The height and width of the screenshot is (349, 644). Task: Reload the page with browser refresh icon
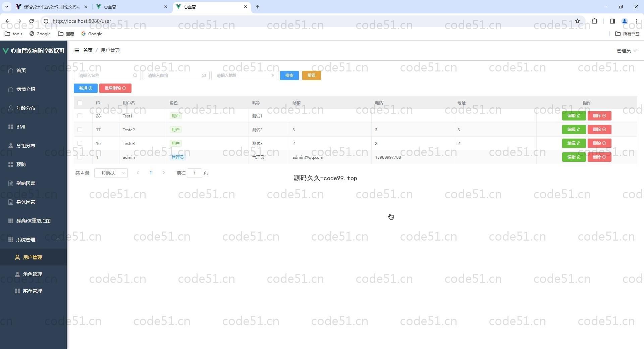(x=31, y=21)
